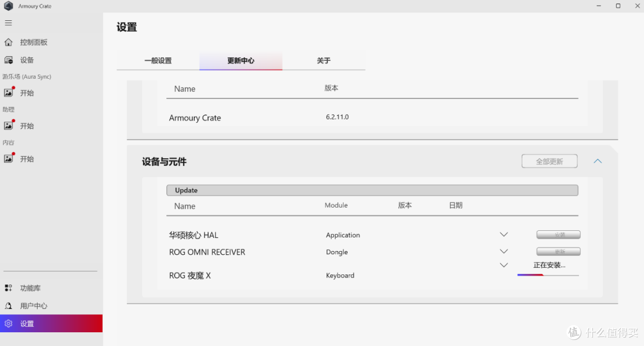Click the ROG 夜魔 X install progress bar

pos(548,275)
